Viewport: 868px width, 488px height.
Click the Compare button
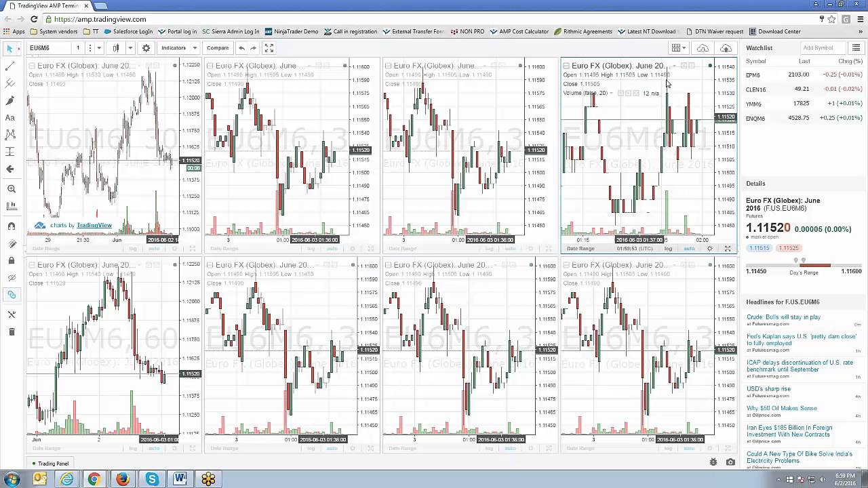coord(218,48)
